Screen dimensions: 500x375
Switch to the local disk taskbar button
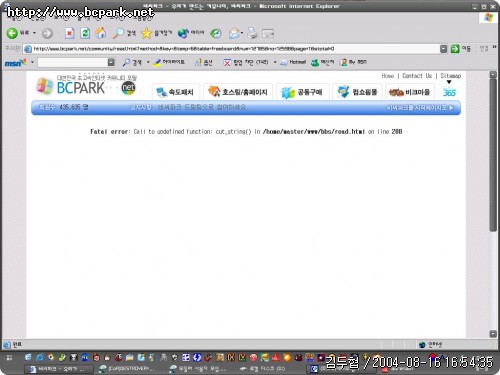pos(263,369)
